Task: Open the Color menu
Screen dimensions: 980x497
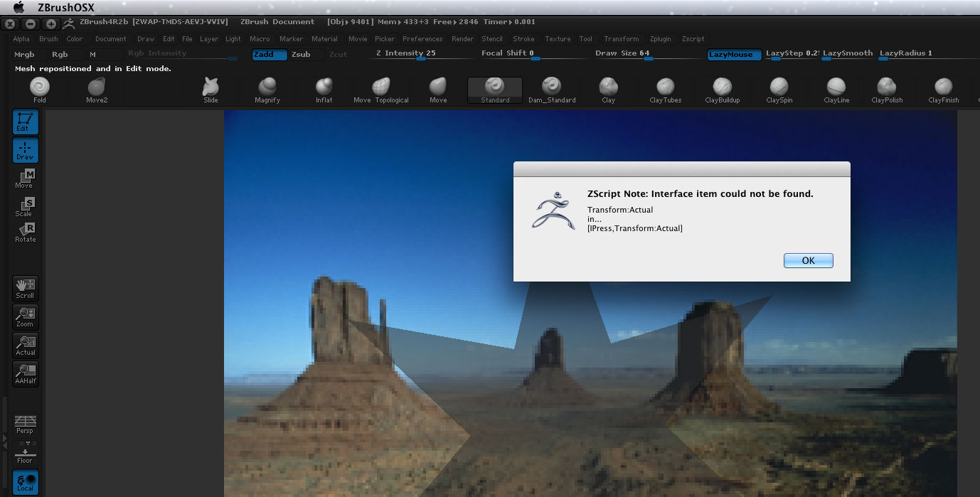Action: point(75,39)
